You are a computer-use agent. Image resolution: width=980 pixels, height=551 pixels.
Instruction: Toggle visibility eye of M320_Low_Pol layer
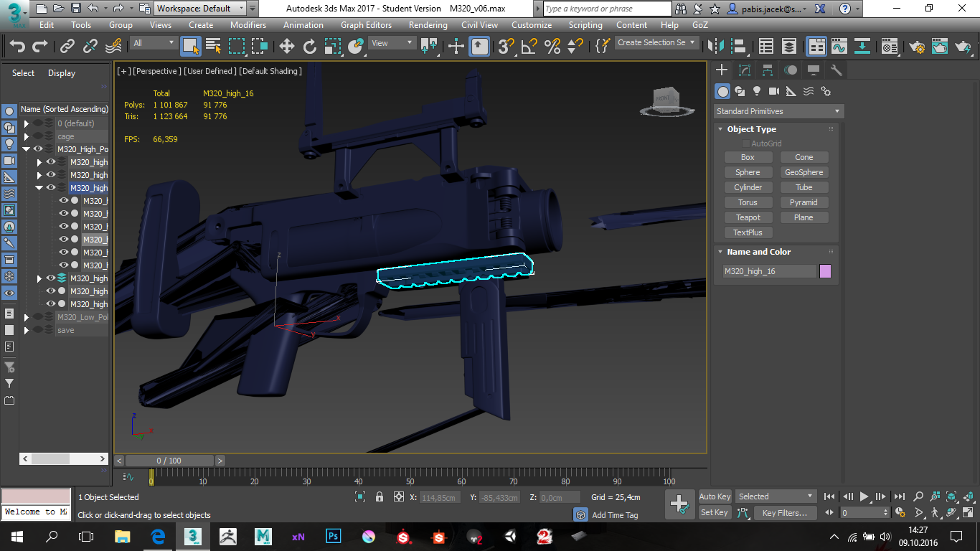[38, 317]
